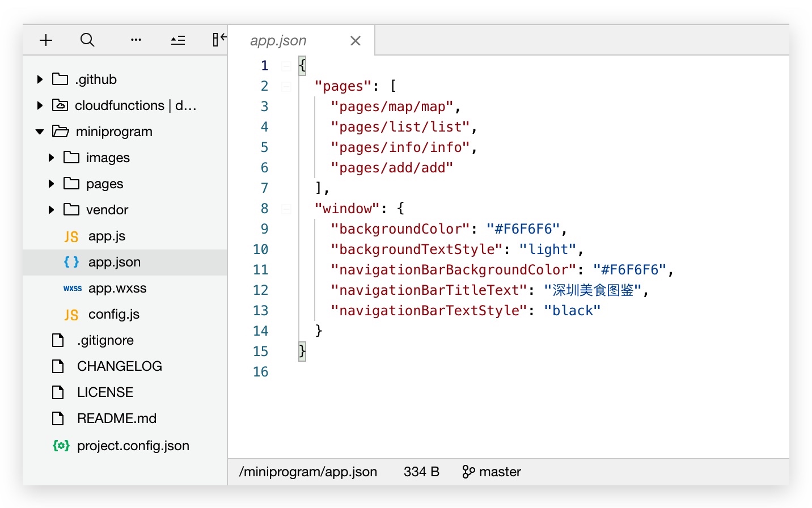812x508 pixels.
Task: Click the /miniprogram/app.json path in status bar
Action: pyautogui.click(x=308, y=472)
